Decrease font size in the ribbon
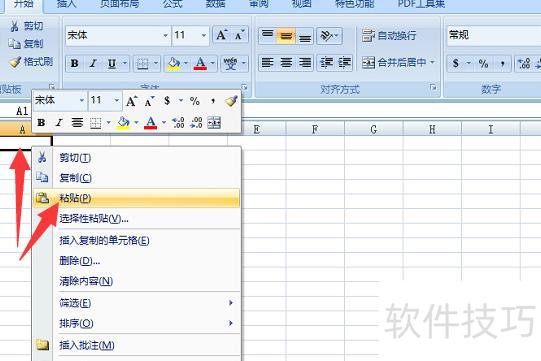Screen dimensions: 541x361 [239, 35]
